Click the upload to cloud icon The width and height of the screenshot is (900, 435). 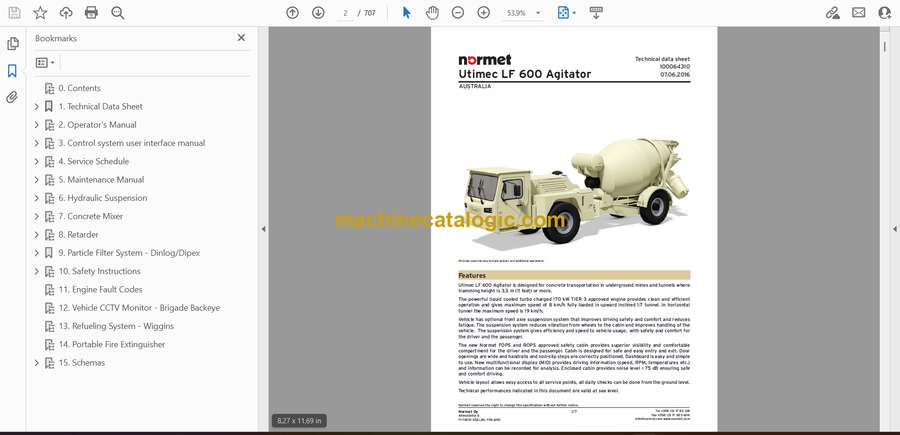click(x=66, y=13)
